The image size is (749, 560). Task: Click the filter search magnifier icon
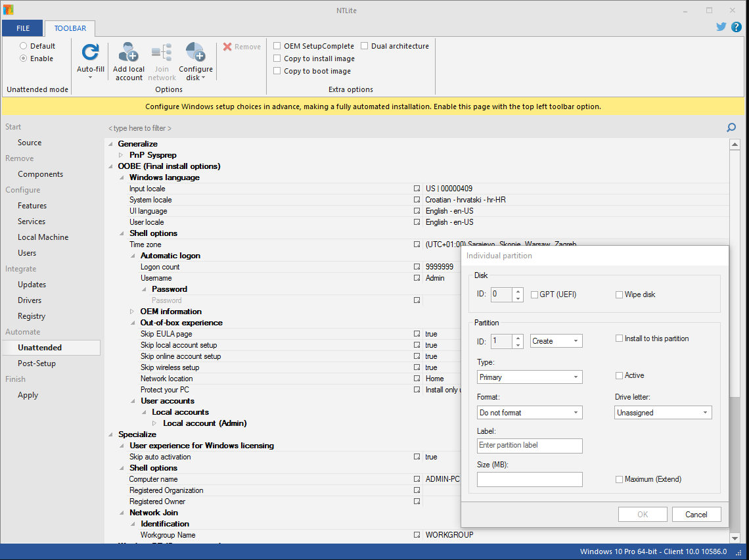[x=731, y=128]
